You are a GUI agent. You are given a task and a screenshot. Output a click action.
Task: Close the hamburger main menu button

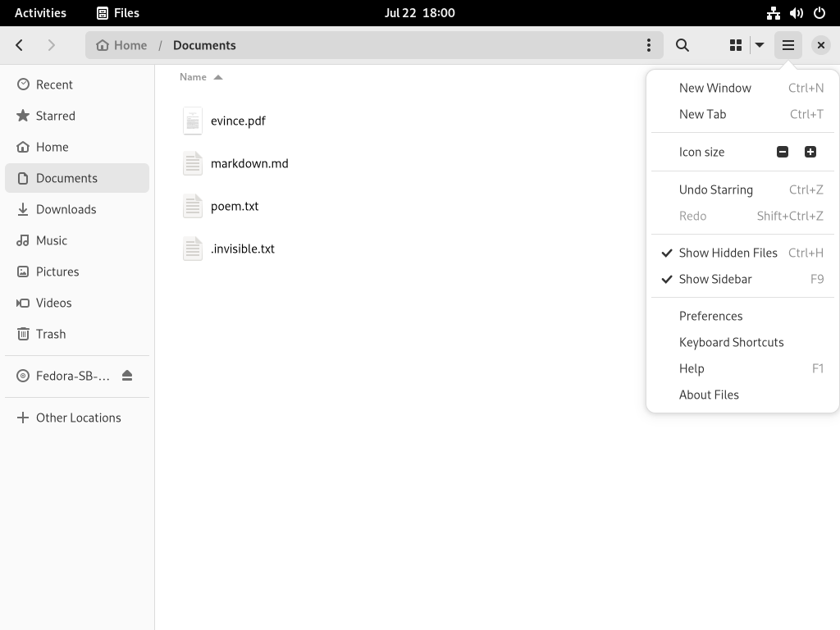(788, 46)
